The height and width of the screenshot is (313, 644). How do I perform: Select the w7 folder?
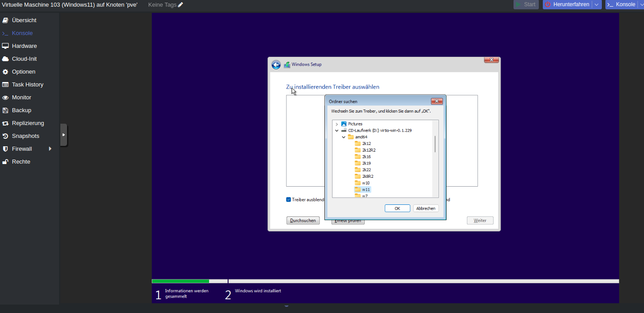361,196
